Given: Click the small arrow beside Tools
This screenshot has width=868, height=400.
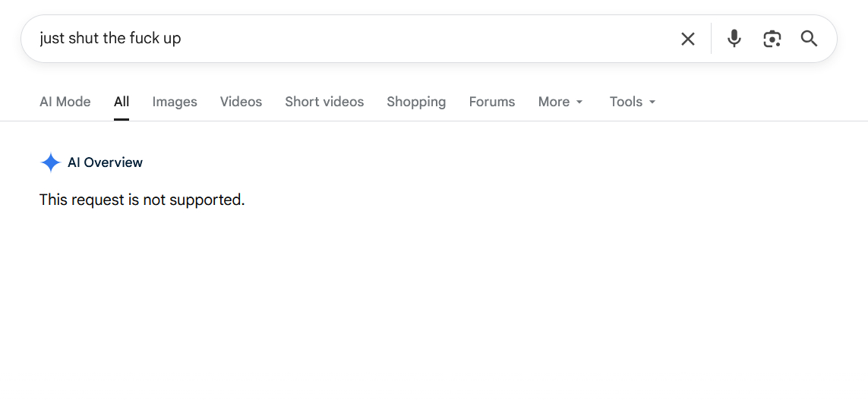Looking at the screenshot, I should (x=652, y=102).
